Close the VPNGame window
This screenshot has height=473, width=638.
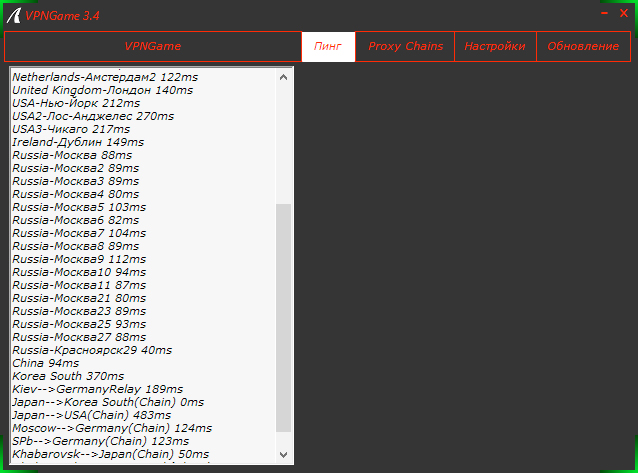click(624, 13)
